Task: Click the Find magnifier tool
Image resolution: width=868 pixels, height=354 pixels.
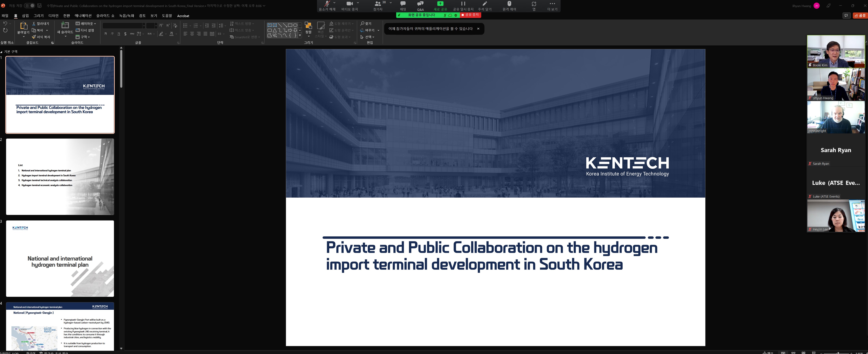Action: [x=366, y=24]
